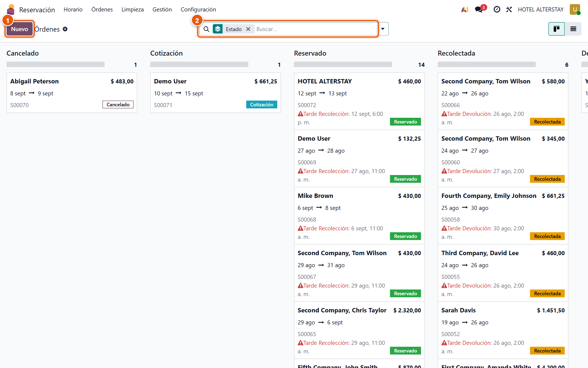Viewport: 588px width, 368px height.
Task: Switch to list view
Action: tap(573, 29)
